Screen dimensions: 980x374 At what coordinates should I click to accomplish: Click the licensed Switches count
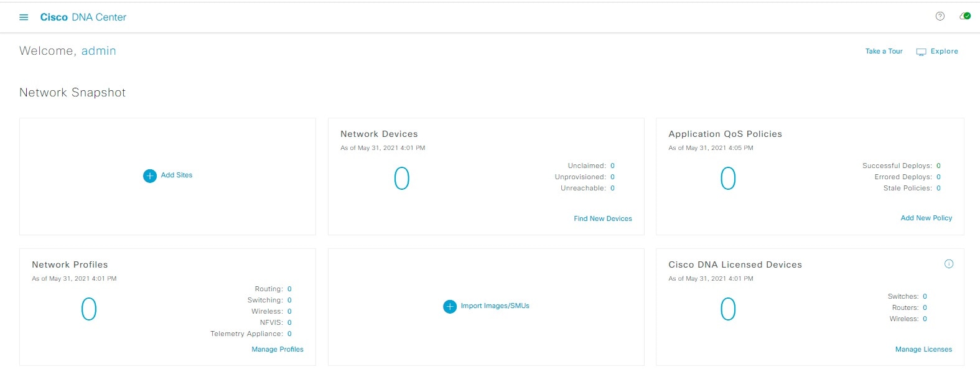pyautogui.click(x=925, y=297)
